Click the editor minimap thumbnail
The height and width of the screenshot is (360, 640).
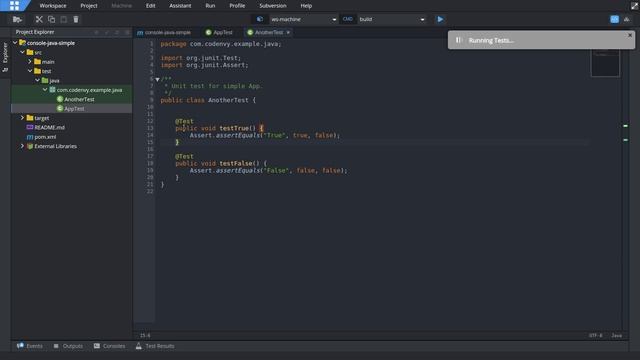click(605, 62)
